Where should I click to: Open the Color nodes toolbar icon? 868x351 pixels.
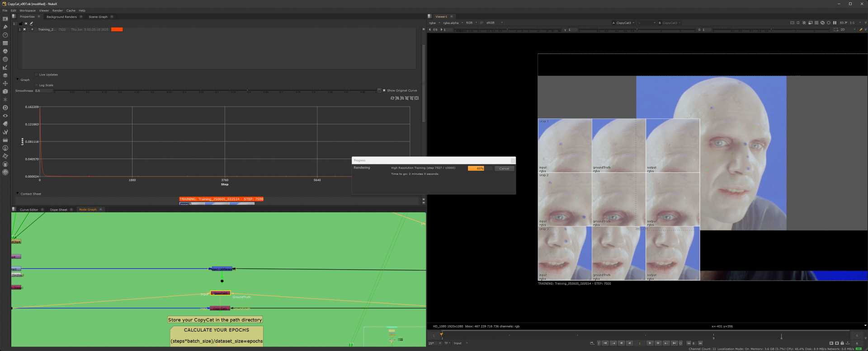(x=5, y=51)
